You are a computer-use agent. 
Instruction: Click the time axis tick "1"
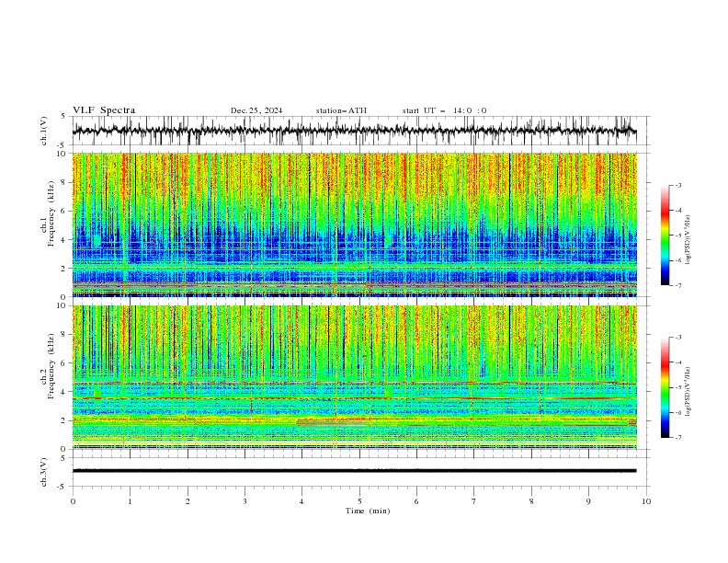[x=130, y=501]
